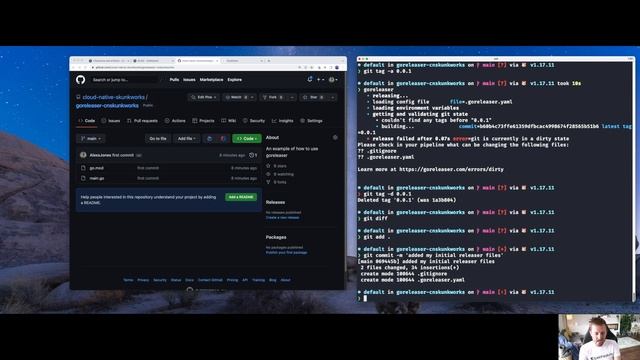Open the user avatar menu in GitHub
640x360 pixels.
pyautogui.click(x=333, y=80)
